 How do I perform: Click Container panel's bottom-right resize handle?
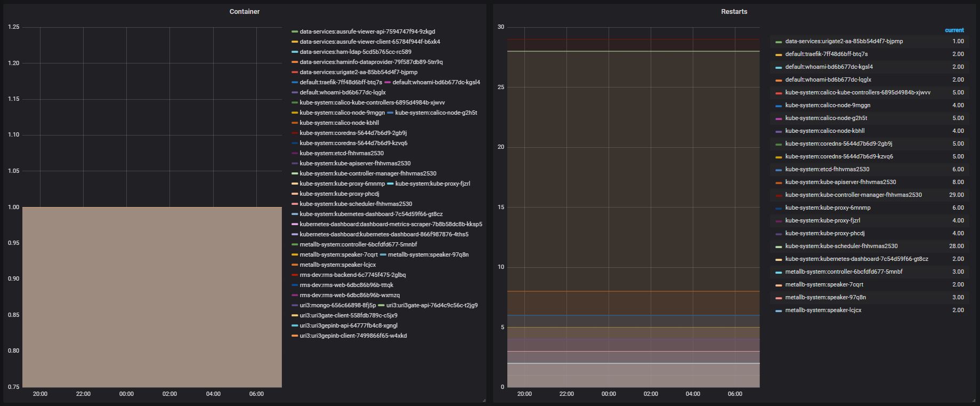click(x=484, y=400)
